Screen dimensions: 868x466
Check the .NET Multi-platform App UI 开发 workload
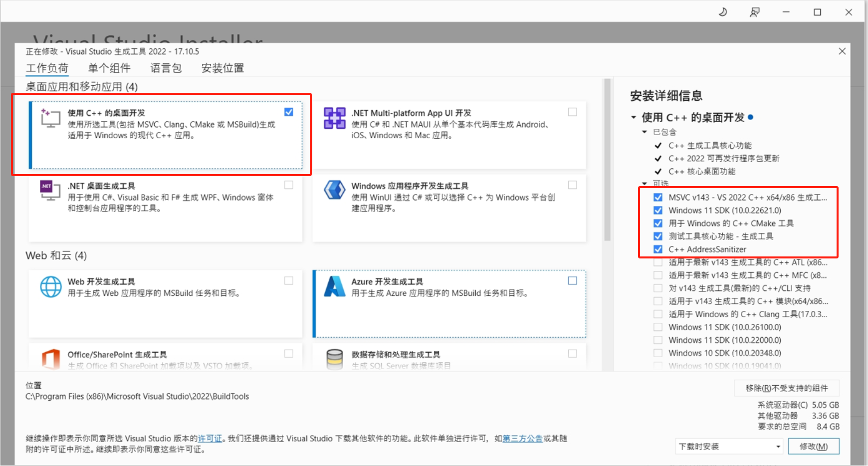tap(573, 112)
